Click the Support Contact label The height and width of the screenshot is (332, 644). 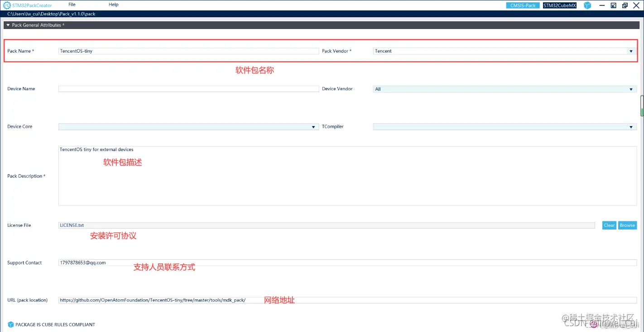click(24, 263)
